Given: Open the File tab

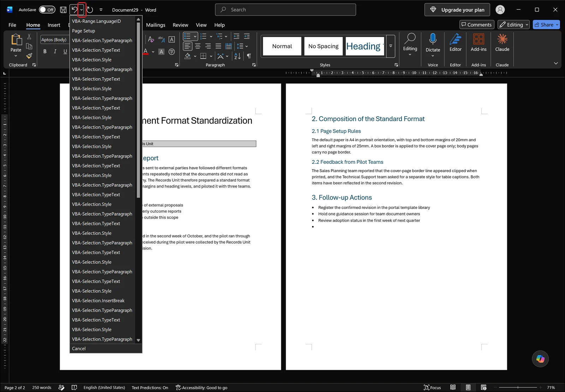Looking at the screenshot, I should click(12, 25).
